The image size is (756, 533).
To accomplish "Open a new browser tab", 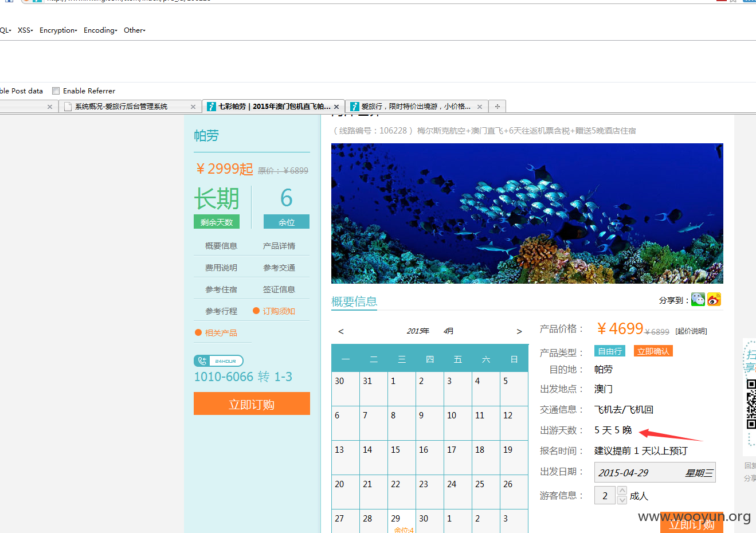I will click(x=497, y=106).
